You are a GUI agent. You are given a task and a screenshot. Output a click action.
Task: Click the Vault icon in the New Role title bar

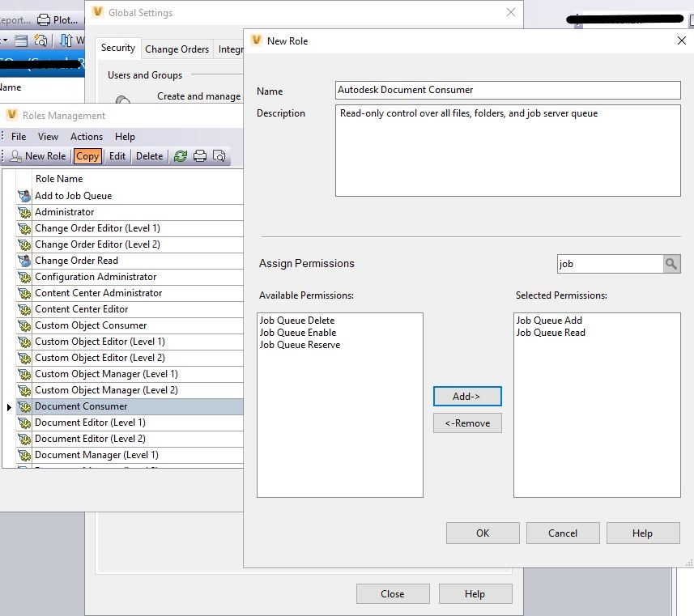click(256, 40)
